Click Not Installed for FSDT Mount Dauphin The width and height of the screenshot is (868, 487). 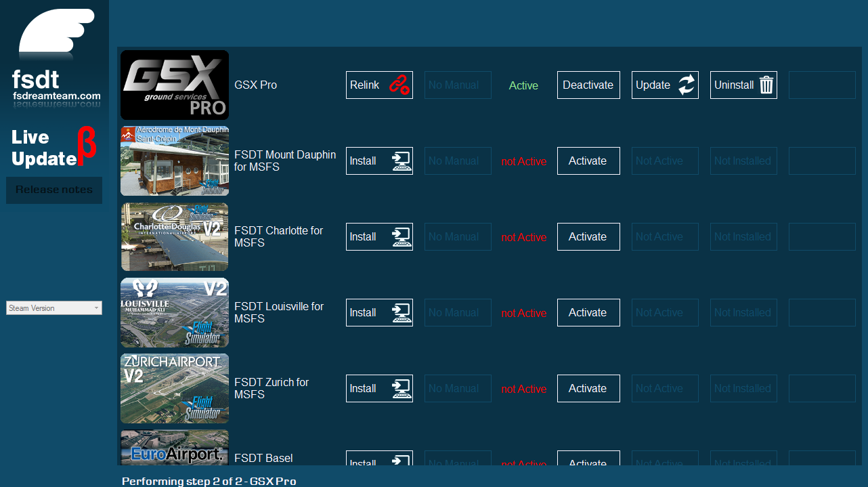[743, 161]
